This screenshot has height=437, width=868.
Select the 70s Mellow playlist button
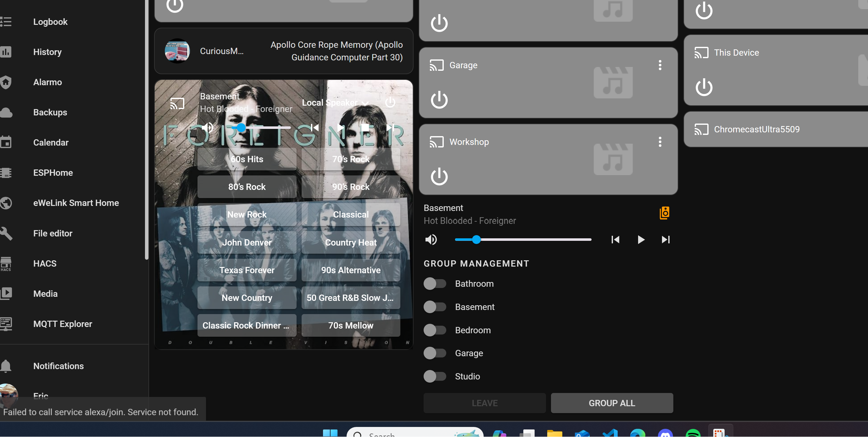click(350, 325)
